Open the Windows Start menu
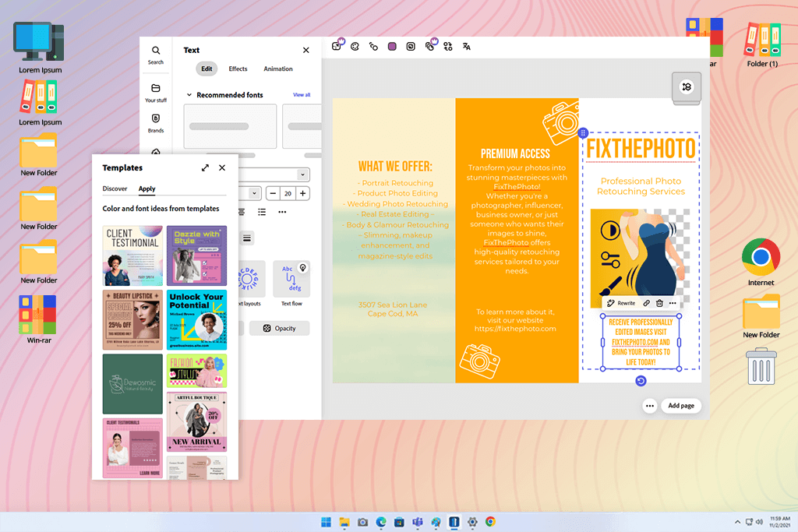 [326, 522]
